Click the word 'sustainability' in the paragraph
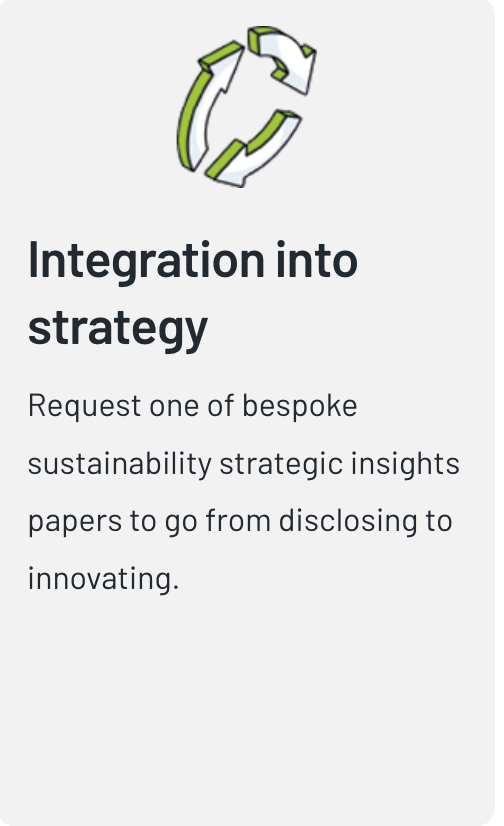Image resolution: width=504 pixels, height=826 pixels. (120, 465)
